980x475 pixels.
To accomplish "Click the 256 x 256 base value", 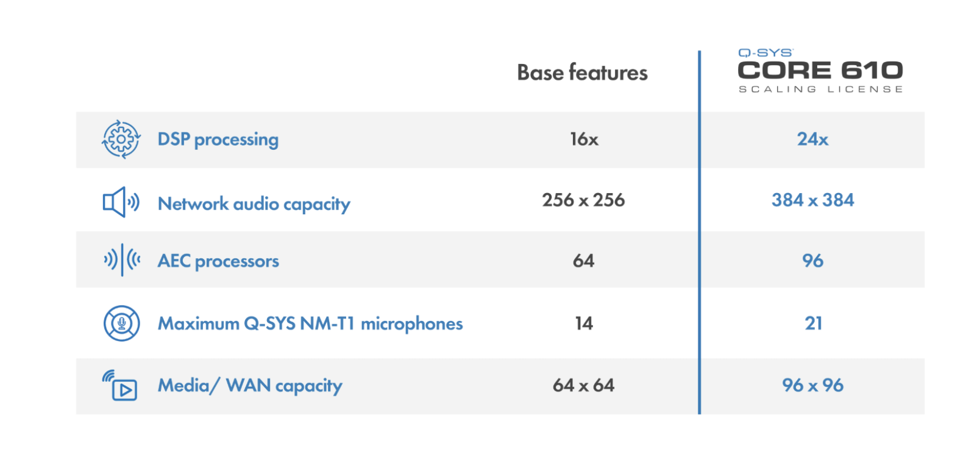I will tap(584, 200).
